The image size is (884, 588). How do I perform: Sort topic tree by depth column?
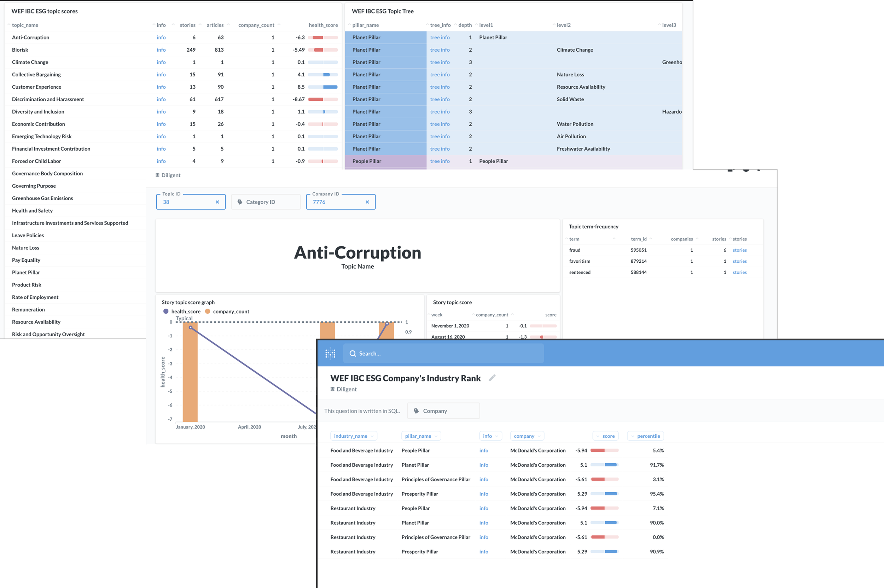coord(465,25)
